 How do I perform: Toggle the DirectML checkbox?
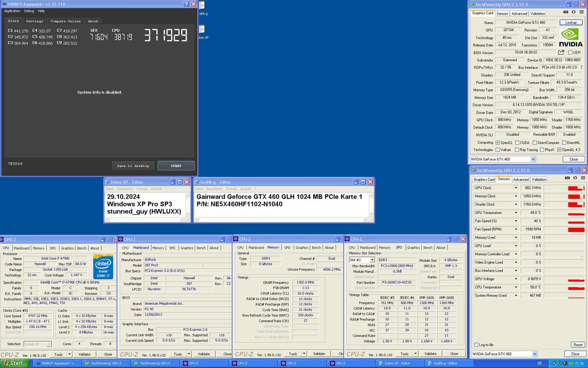[x=564, y=143]
